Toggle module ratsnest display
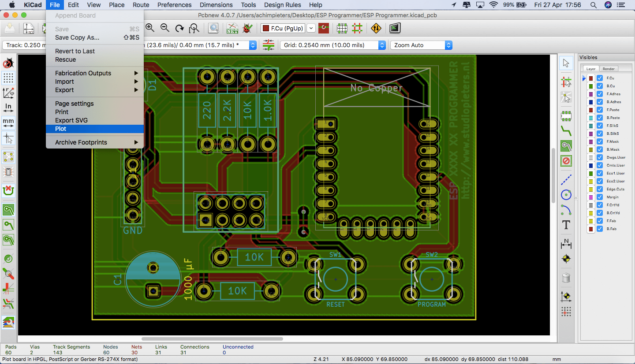The width and height of the screenshot is (635, 364). pyautogui.click(x=8, y=172)
